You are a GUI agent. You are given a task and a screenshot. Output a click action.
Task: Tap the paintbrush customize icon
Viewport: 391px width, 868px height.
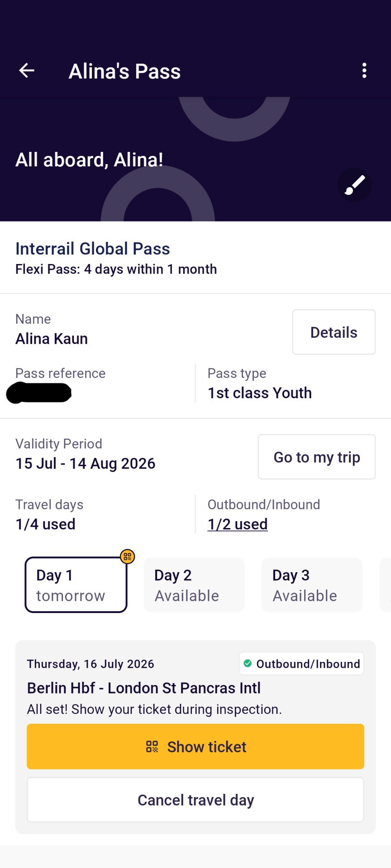pyautogui.click(x=354, y=185)
